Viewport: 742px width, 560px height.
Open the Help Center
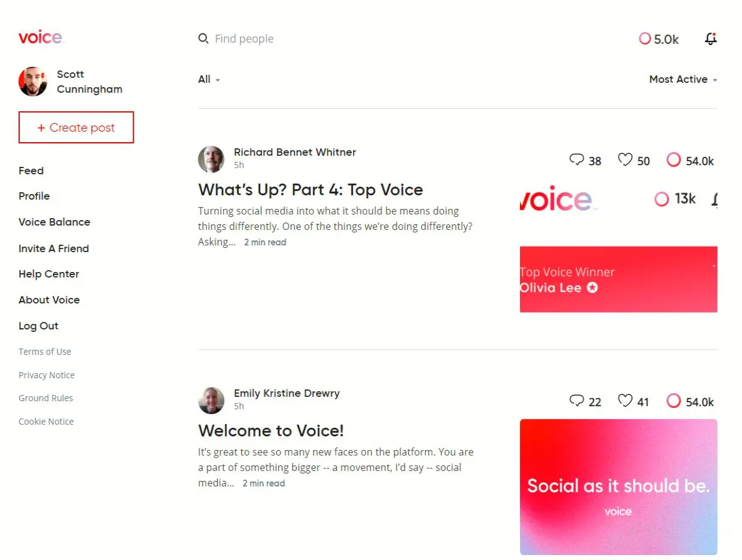49,274
